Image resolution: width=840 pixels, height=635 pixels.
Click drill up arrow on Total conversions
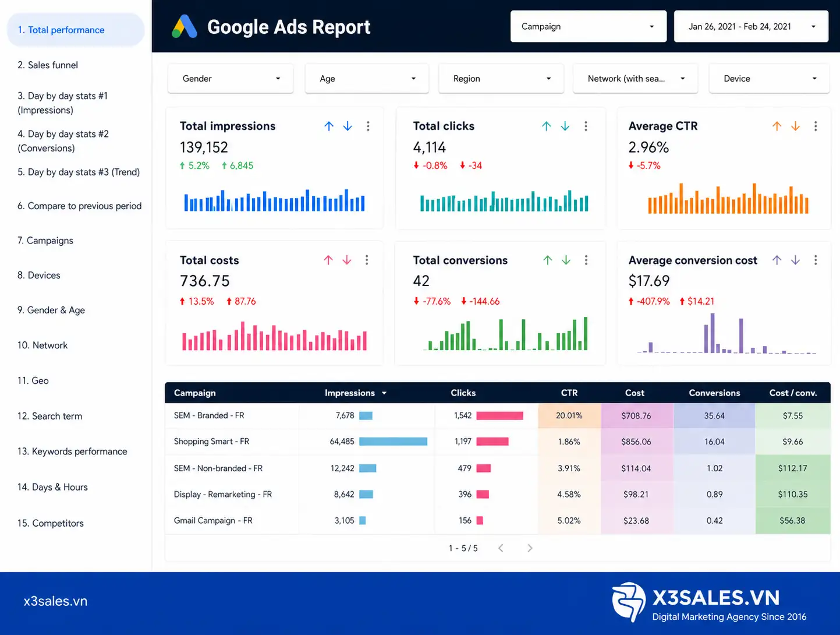point(547,260)
